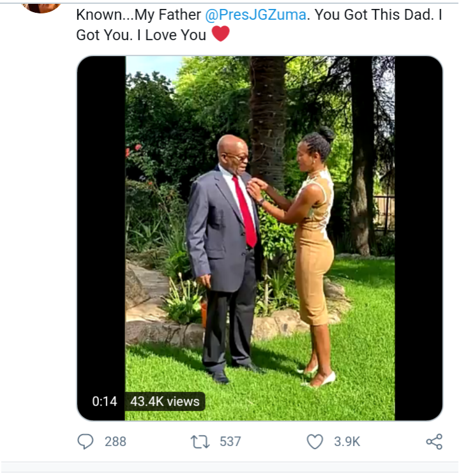Click the red heart emoji in the tweet
Image resolution: width=459 pixels, height=476 pixels.
(x=220, y=33)
